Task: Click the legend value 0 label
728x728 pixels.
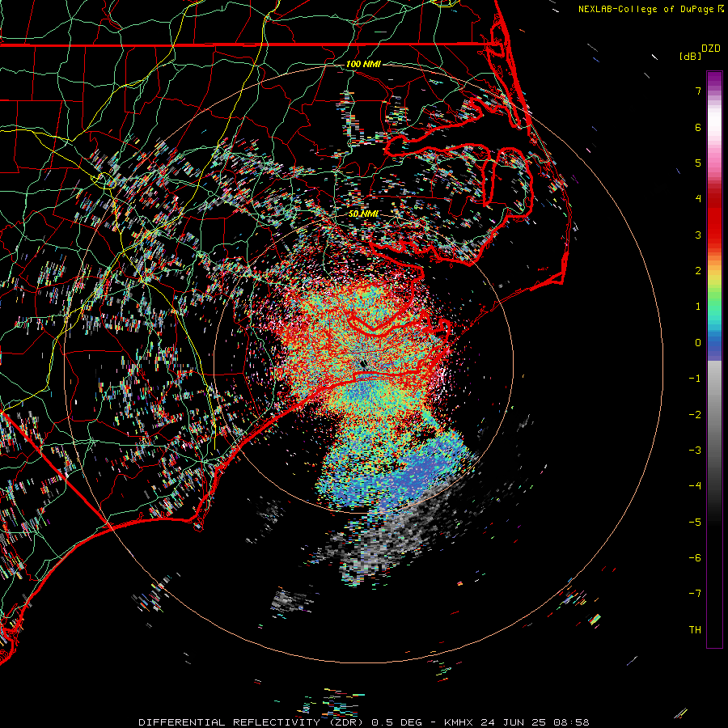Action: click(698, 343)
